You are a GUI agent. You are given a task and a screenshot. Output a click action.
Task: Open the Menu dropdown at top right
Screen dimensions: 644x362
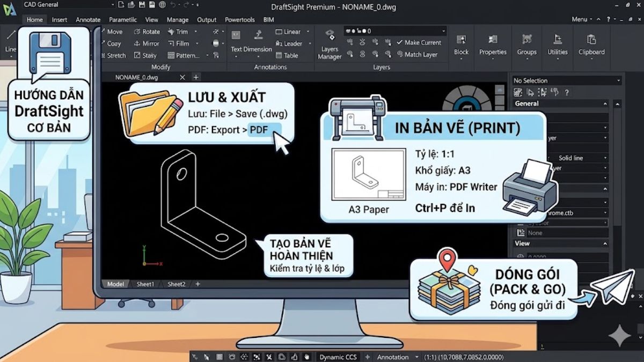click(582, 19)
